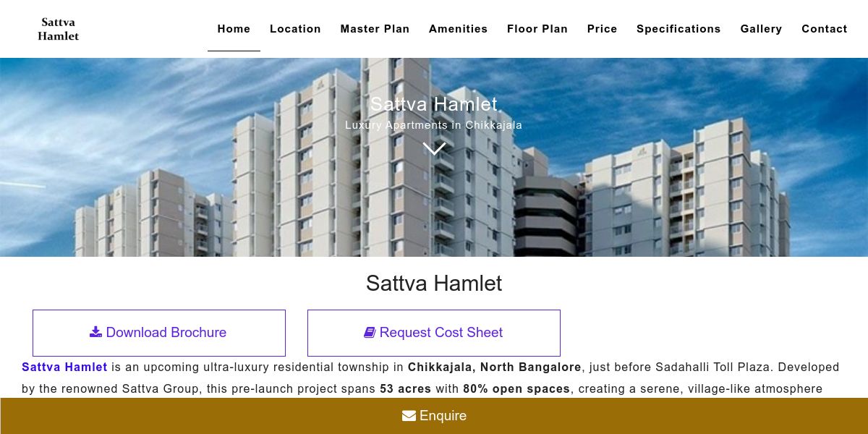Open the Enquire bar at the bottom
The height and width of the screenshot is (434, 868).
(x=434, y=416)
